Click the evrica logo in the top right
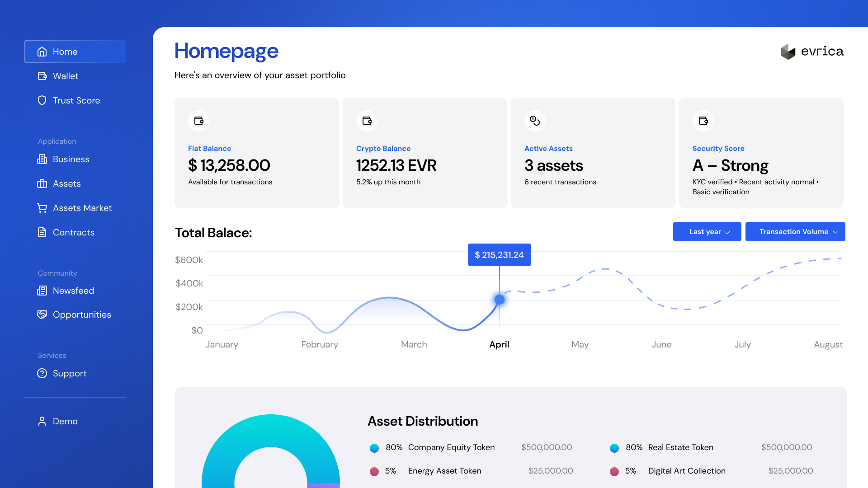 point(812,52)
